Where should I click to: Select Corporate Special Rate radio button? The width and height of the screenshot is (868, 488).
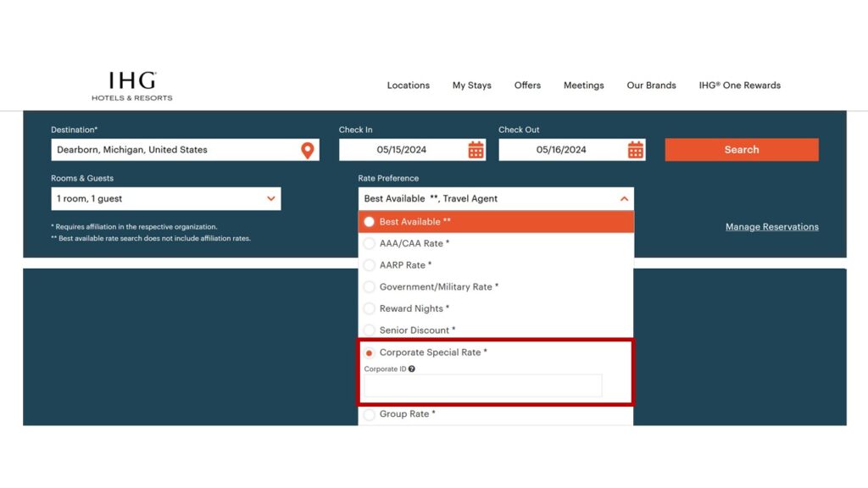pyautogui.click(x=370, y=352)
